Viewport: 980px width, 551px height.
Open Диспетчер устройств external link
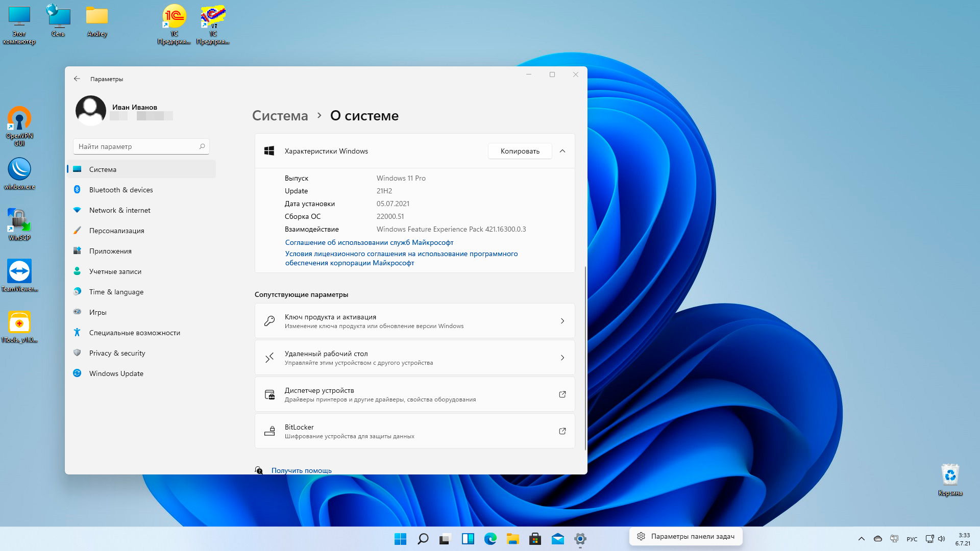click(x=562, y=394)
